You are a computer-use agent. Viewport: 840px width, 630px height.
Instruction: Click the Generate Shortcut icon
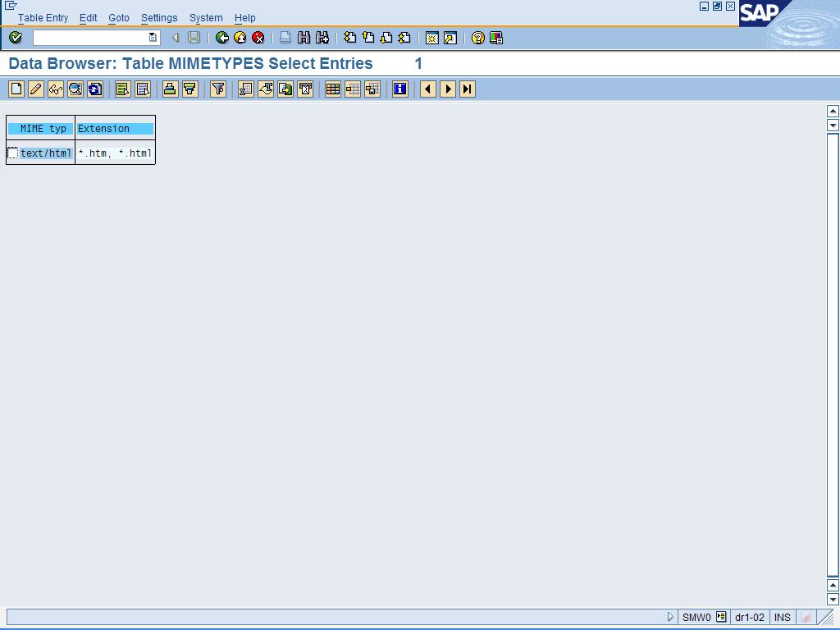coord(450,38)
